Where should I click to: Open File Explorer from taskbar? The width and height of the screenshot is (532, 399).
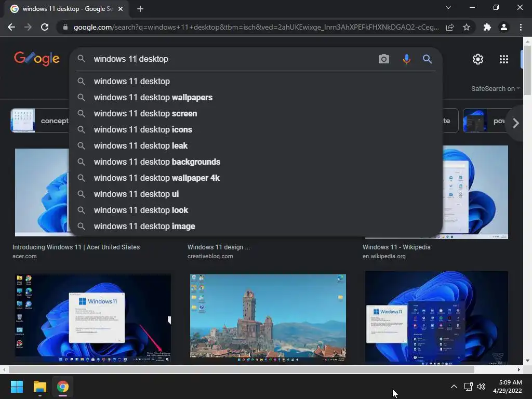point(39,387)
